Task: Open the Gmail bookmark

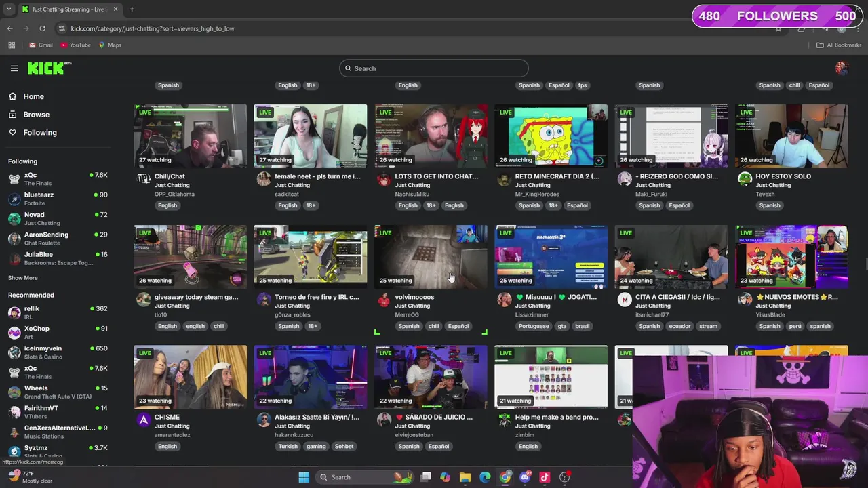Action: tap(41, 45)
